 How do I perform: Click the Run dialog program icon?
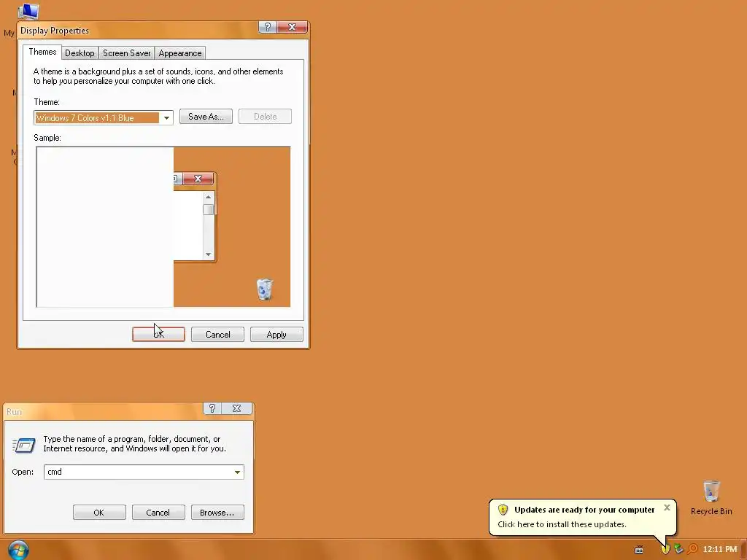point(24,445)
